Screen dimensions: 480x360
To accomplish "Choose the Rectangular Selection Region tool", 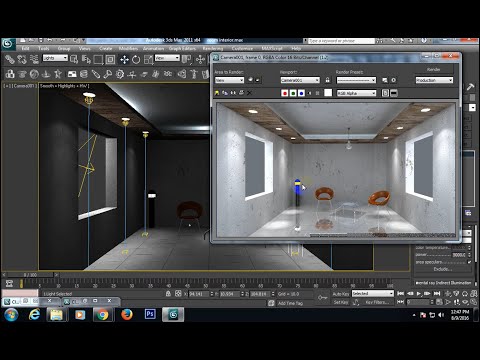I will (x=98, y=60).
